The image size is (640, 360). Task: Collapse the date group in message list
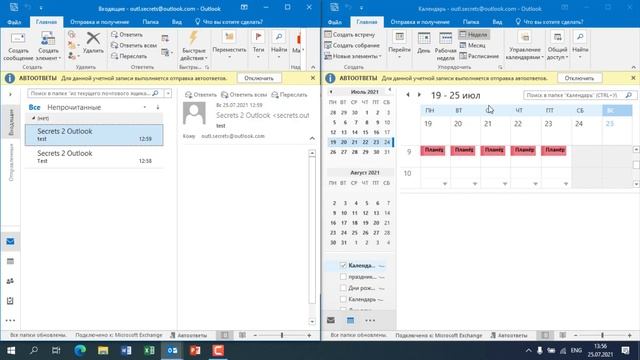tap(33, 118)
